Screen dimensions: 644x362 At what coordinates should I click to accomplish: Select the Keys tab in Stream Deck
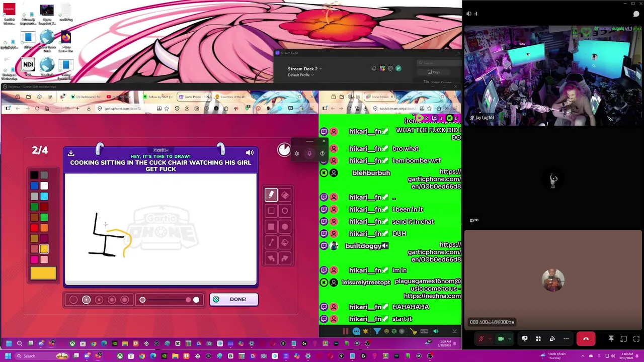[433, 72]
